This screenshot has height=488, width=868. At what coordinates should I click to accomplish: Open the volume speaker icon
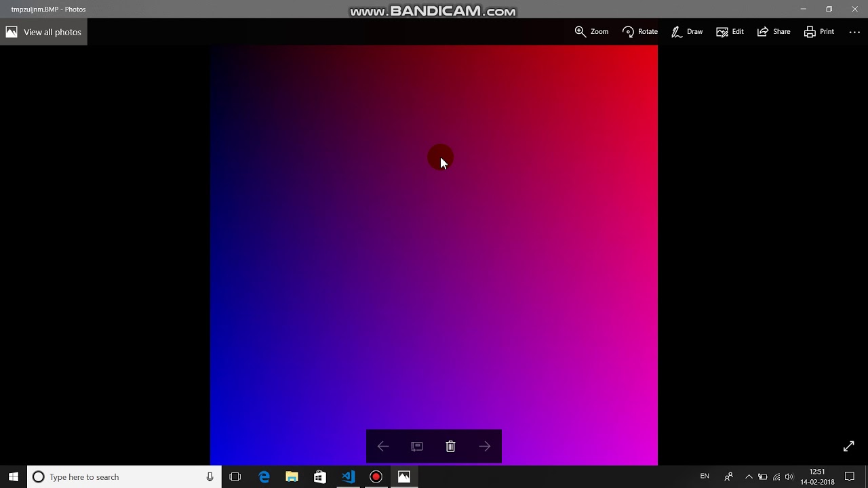pos(789,476)
